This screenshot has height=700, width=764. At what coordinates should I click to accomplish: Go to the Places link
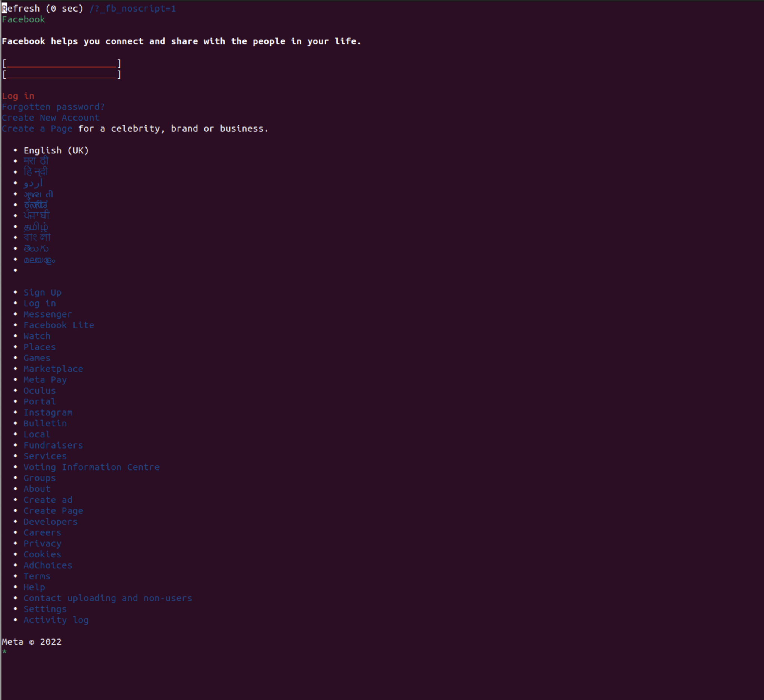40,347
